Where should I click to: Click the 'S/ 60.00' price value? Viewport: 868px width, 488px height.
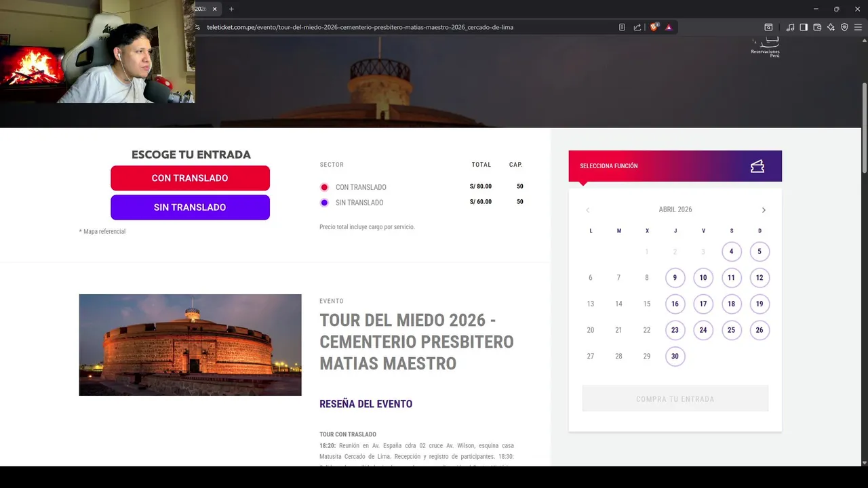(x=481, y=202)
